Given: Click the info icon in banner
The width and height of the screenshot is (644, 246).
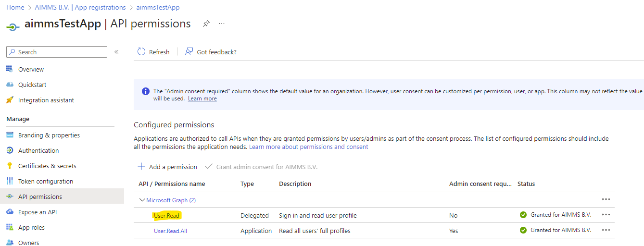Looking at the screenshot, I should pos(145,91).
